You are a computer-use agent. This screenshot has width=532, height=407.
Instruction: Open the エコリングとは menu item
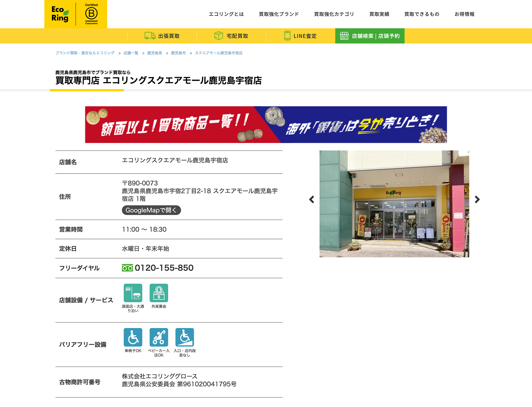tap(226, 14)
